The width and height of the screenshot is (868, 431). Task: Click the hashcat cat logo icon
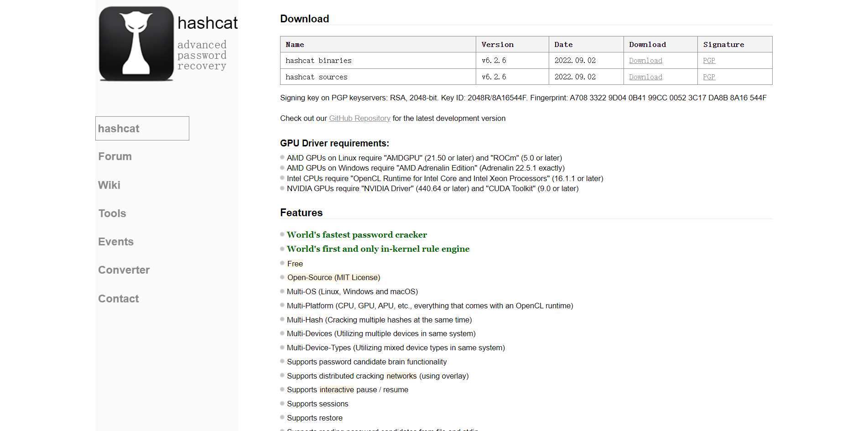tap(136, 44)
